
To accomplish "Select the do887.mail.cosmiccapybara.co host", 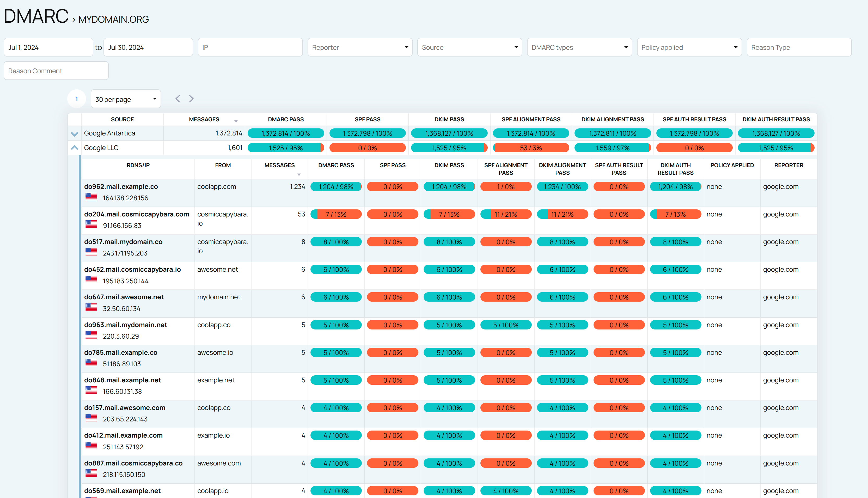I will [x=133, y=463].
